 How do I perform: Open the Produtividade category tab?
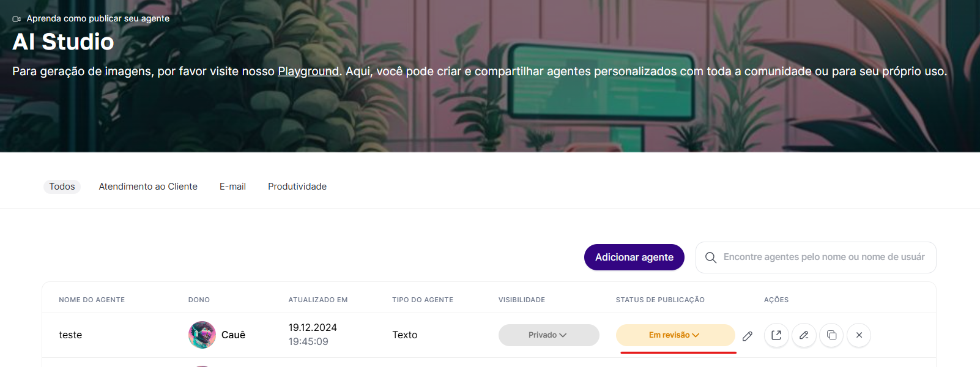297,187
